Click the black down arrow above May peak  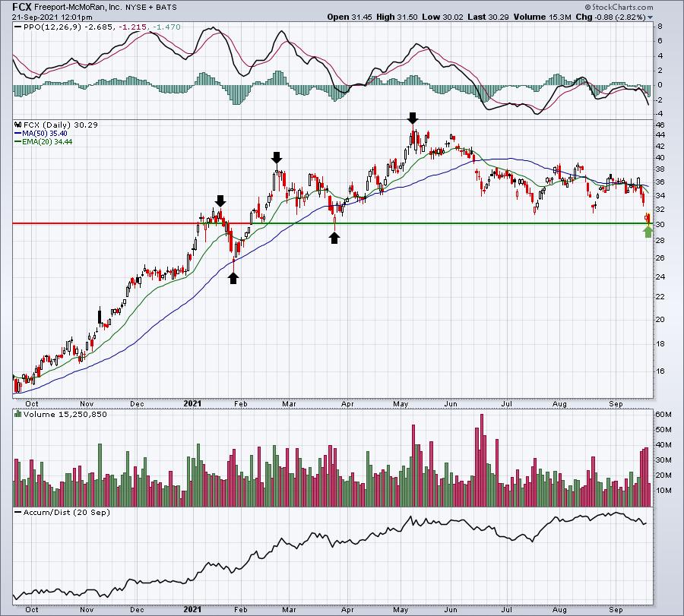pyautogui.click(x=413, y=118)
